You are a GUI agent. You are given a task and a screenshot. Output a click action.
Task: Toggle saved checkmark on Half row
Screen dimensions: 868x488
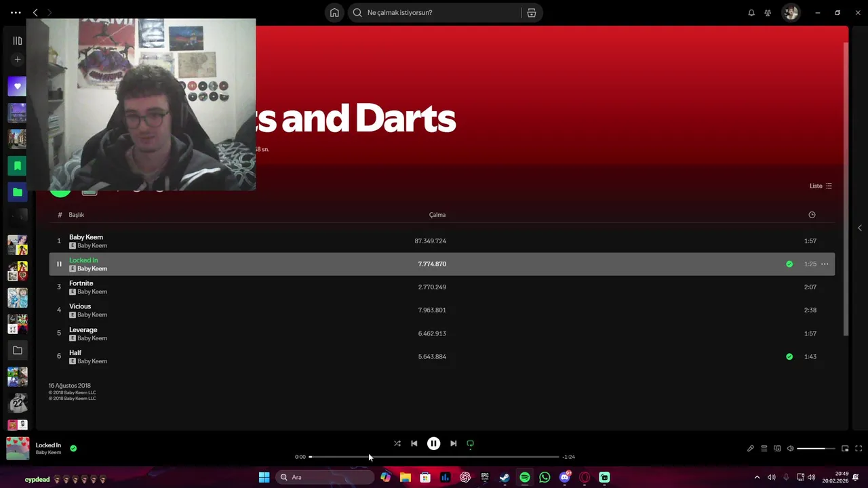pos(789,357)
